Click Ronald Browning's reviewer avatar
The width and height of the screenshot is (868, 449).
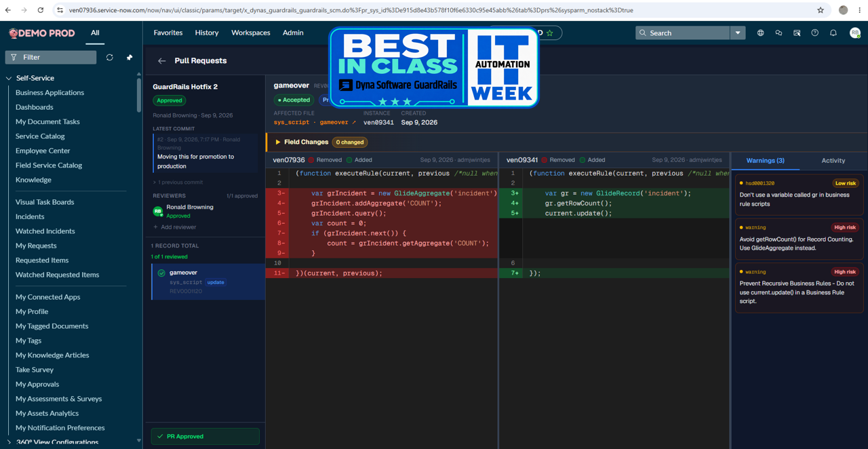click(158, 211)
